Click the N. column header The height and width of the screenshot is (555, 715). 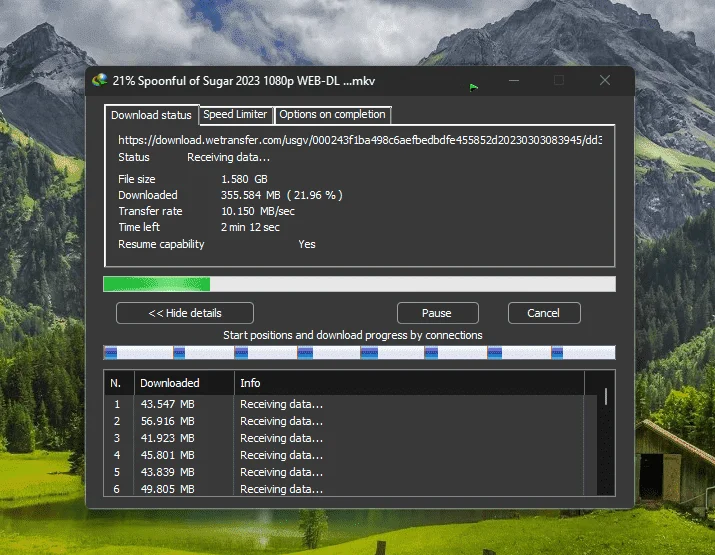[x=119, y=383]
